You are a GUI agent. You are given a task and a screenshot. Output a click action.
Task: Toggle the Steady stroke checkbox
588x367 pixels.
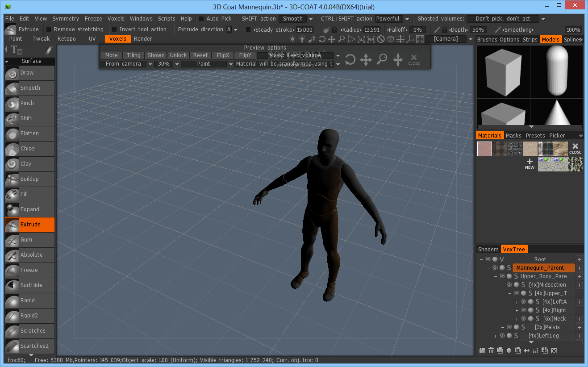(248, 29)
